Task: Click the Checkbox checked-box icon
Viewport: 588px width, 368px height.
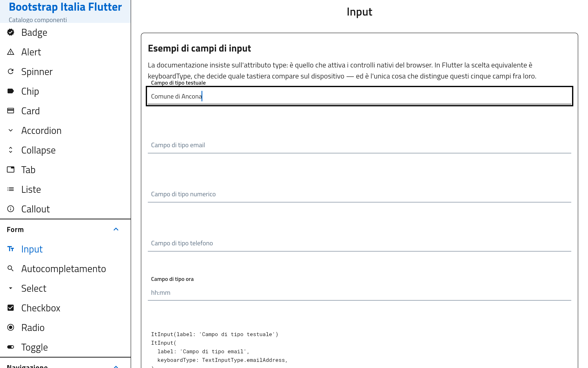Action: click(x=10, y=308)
